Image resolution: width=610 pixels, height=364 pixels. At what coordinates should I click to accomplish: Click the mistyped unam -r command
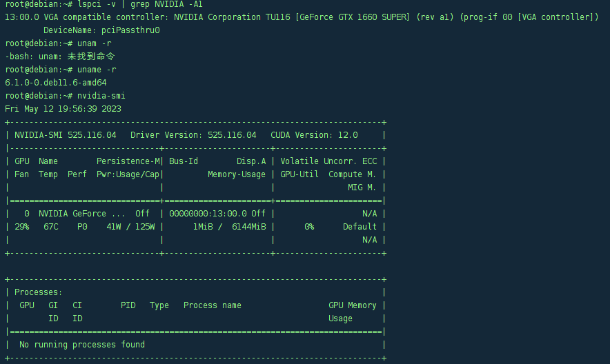pyautogui.click(x=94, y=43)
